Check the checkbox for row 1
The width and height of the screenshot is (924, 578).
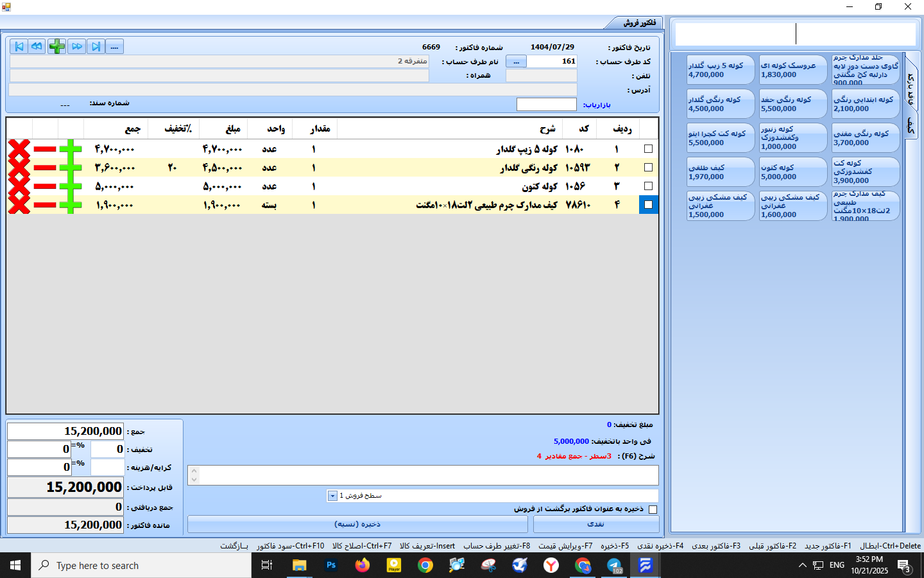pos(648,149)
